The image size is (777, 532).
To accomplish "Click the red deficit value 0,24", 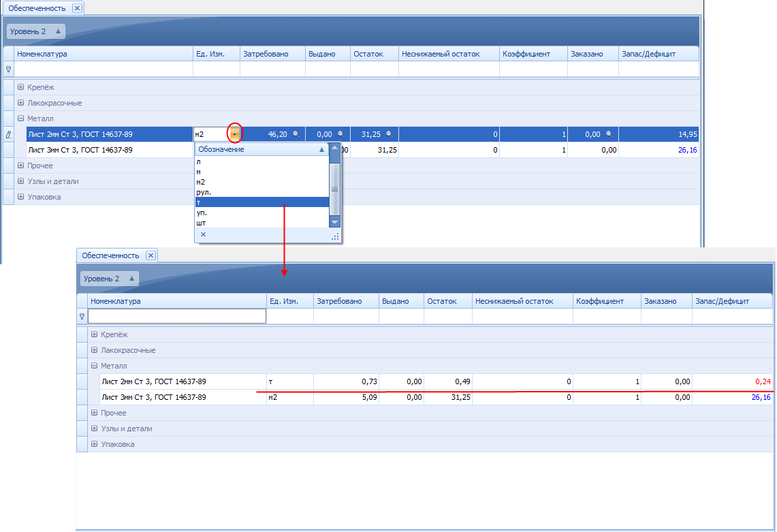I will 763,381.
